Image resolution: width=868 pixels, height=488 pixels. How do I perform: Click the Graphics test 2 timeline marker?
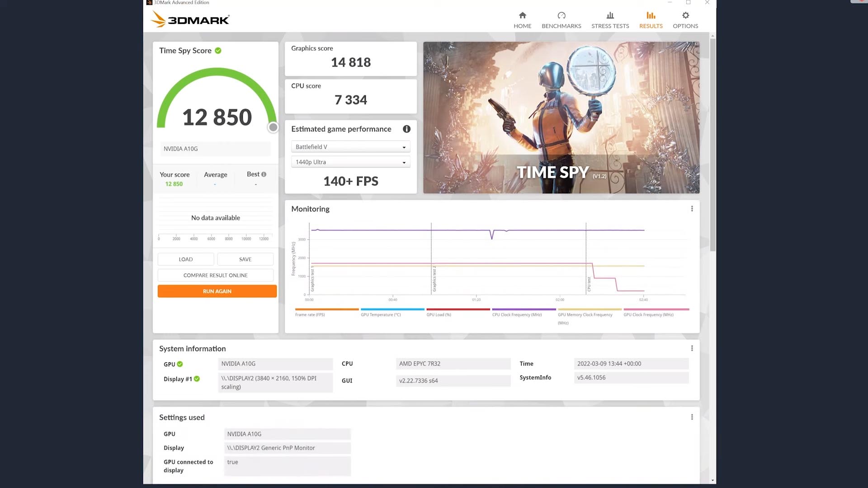434,279
